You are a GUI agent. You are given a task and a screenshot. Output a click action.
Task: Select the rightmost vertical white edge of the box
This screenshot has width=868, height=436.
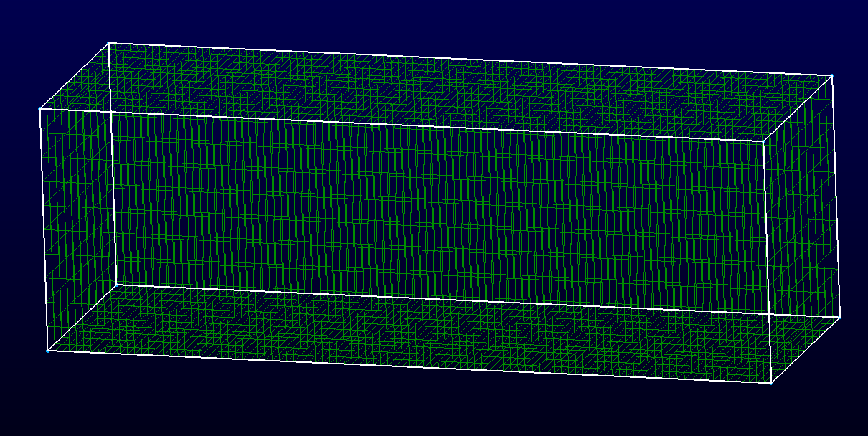tap(836, 196)
